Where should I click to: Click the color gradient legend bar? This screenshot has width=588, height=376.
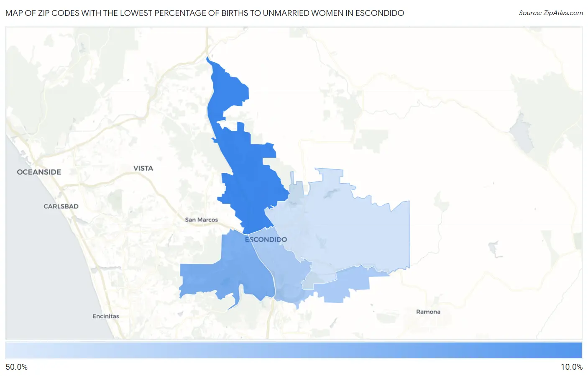[294, 350]
